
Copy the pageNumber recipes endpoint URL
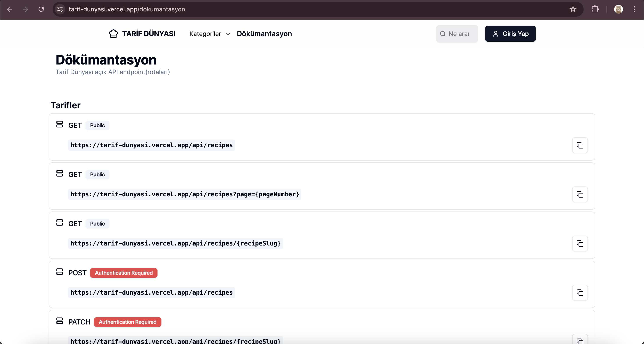pos(580,194)
